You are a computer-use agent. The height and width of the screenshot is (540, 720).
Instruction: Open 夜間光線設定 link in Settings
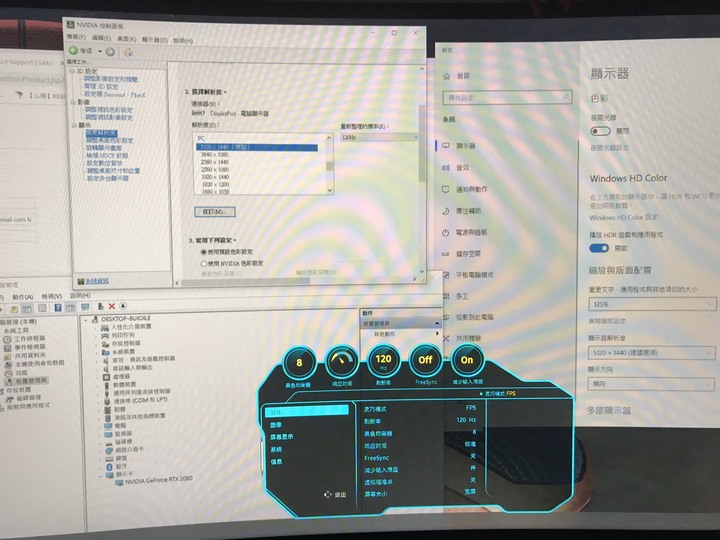(609, 148)
